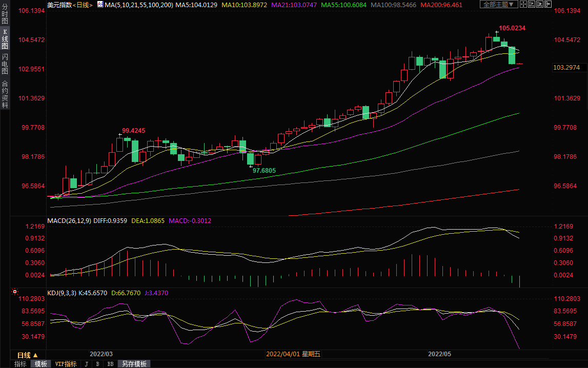Click the crosshair cursor icon at top right
Viewport: 588px width, 368px height.
(522, 4)
